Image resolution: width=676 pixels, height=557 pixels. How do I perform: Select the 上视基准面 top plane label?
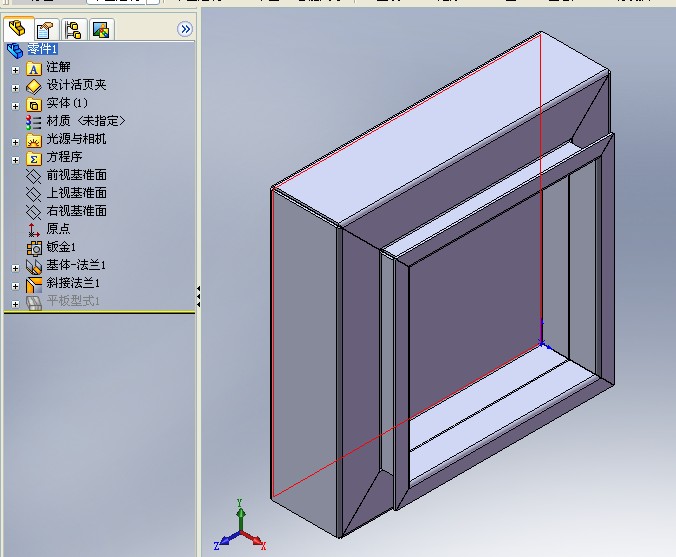76,193
